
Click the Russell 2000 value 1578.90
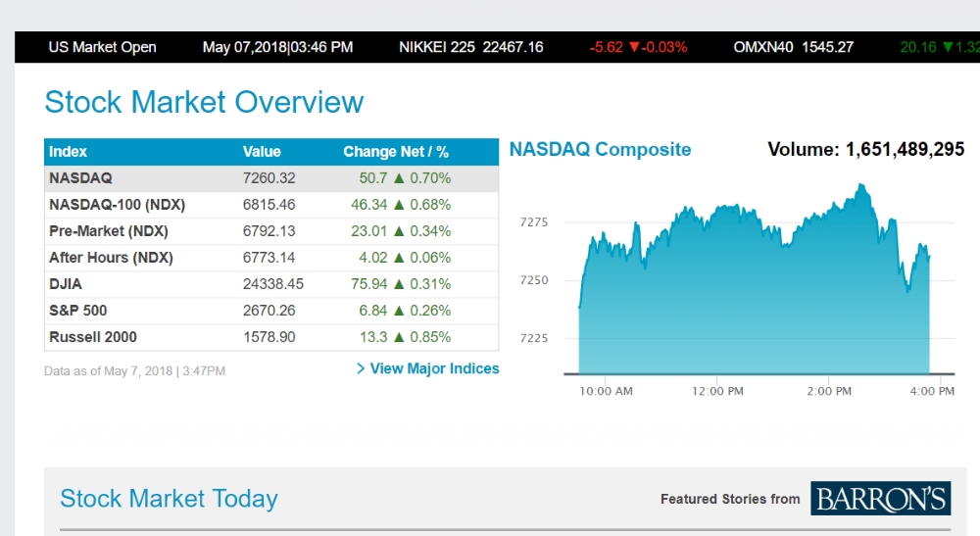[x=269, y=337]
